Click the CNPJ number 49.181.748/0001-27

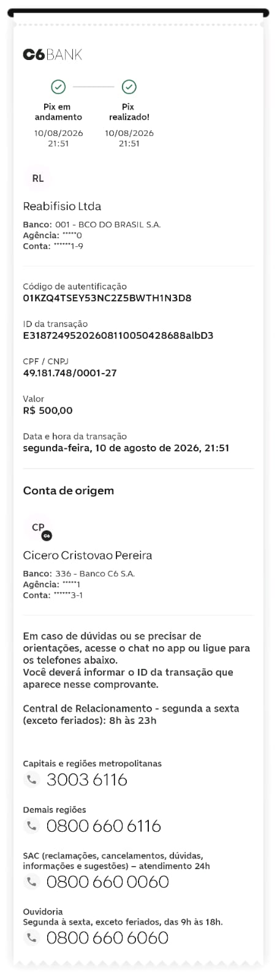(70, 373)
